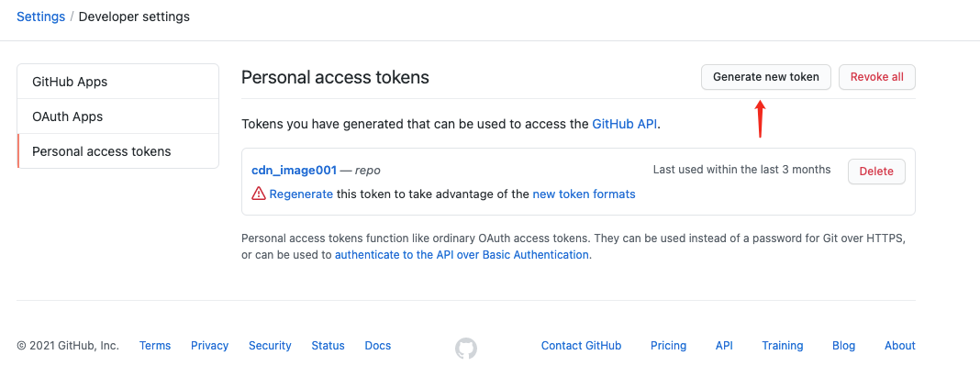Delete the cdn_image001 token
Viewport: 980px width, 377px height.
click(876, 172)
